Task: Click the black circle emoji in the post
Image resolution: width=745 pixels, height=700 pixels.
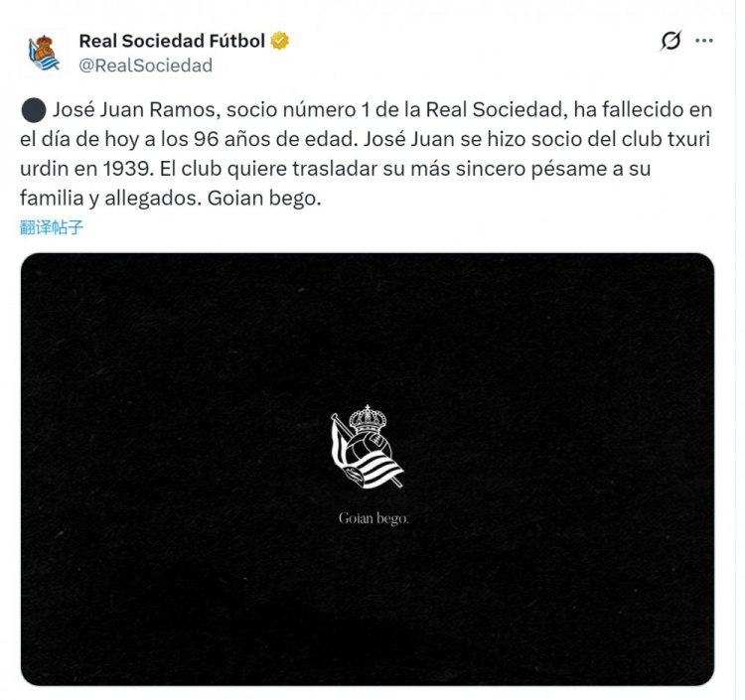Action: (x=34, y=110)
